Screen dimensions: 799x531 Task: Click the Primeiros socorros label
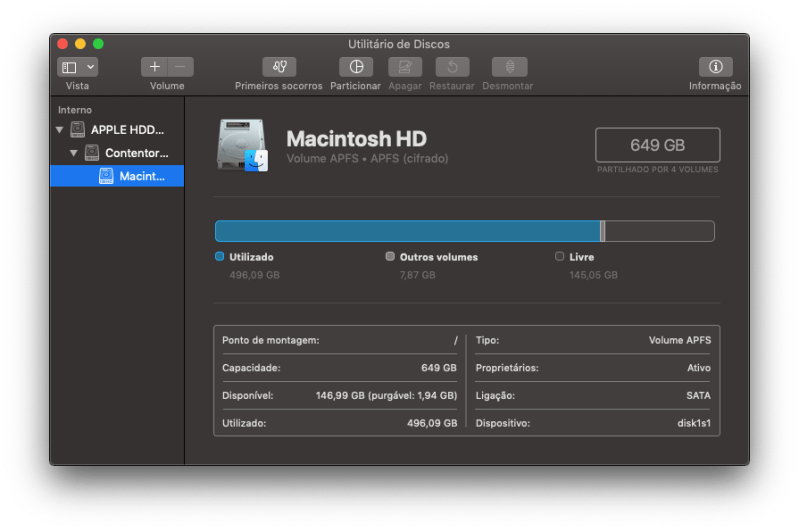point(279,86)
